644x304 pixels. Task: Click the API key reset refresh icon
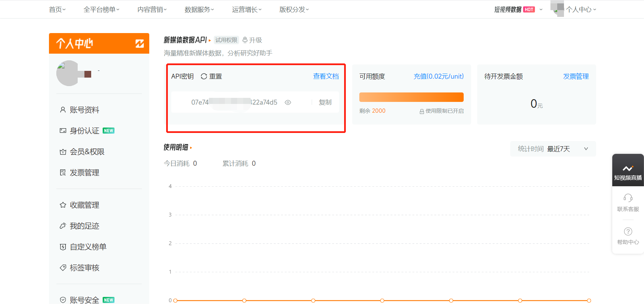click(204, 77)
